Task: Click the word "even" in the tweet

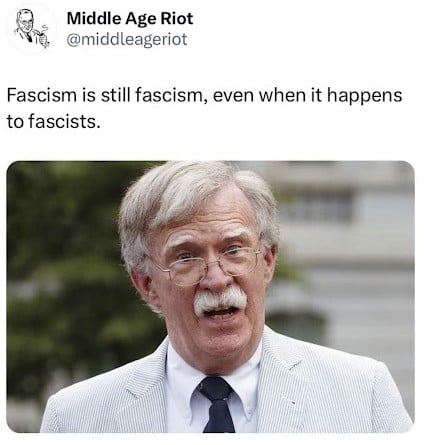Action: pos(233,96)
